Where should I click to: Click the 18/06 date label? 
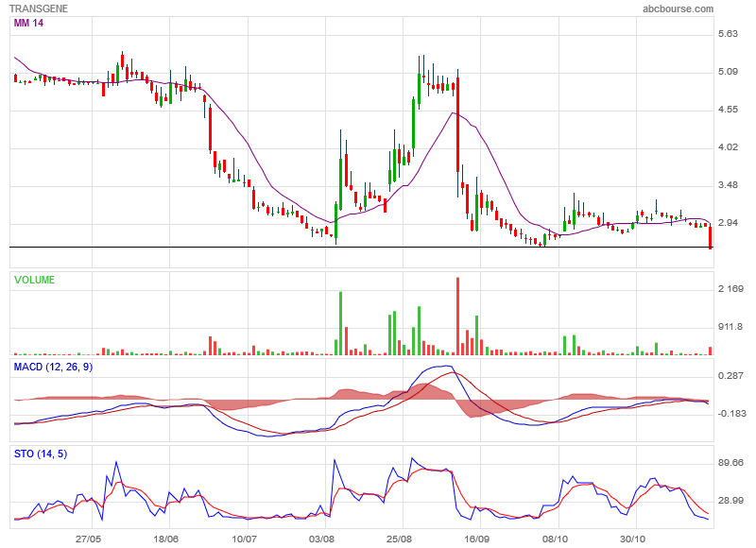166,539
